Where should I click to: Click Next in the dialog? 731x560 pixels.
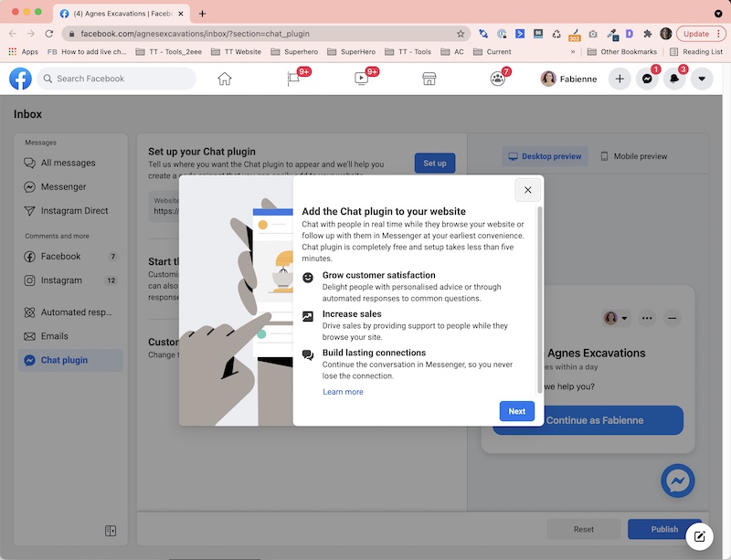point(517,411)
